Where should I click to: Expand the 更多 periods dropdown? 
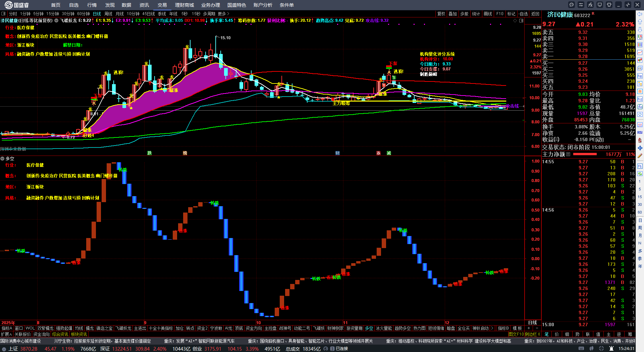point(224,14)
